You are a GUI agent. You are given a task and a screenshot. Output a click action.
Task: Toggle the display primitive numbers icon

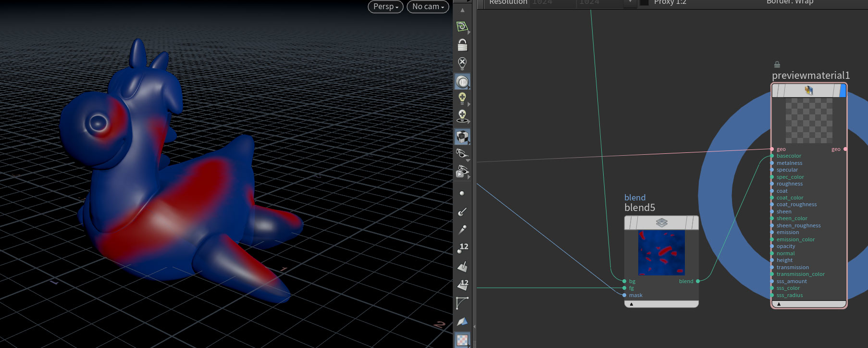coord(462,285)
